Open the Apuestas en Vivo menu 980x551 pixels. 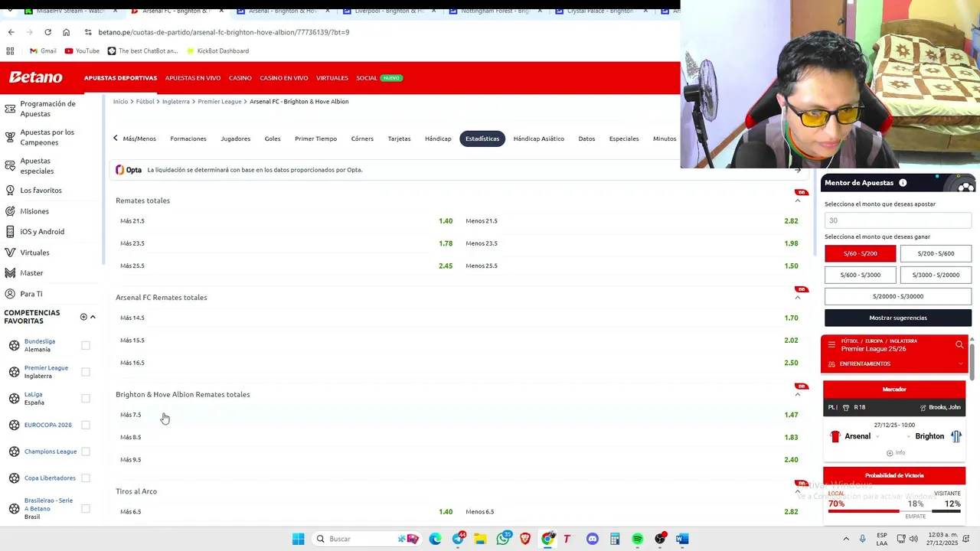193,78
